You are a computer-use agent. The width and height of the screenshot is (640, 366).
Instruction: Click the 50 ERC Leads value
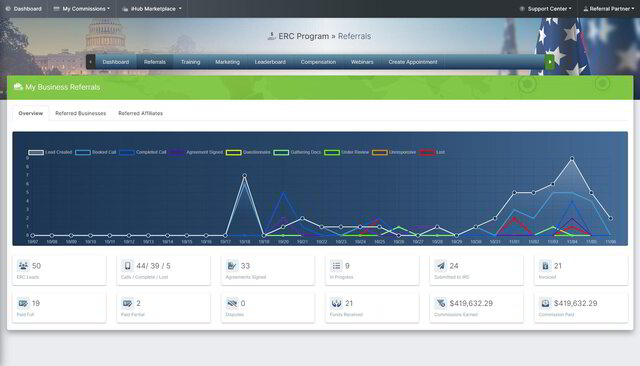point(36,266)
